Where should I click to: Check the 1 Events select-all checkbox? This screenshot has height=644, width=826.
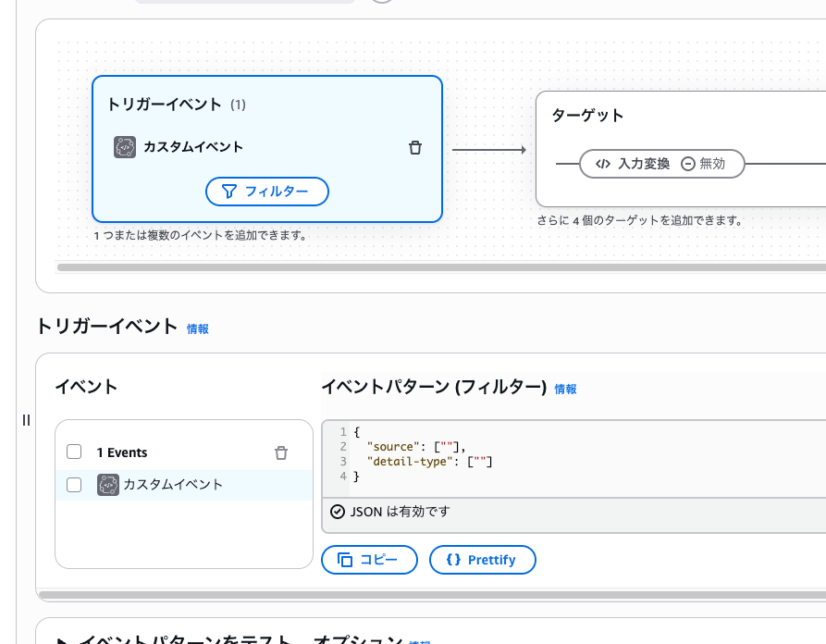coord(74,452)
